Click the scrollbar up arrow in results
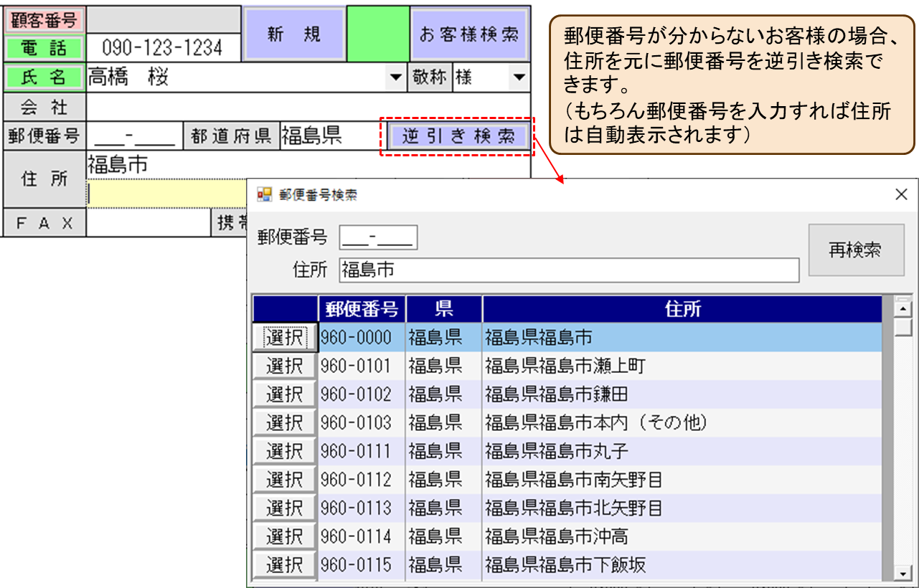 902,308
